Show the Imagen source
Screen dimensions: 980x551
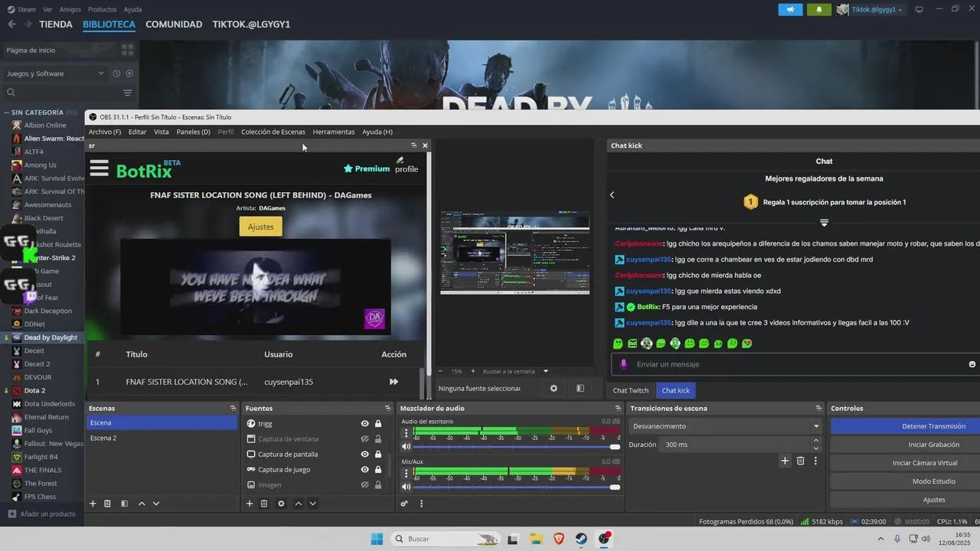point(364,484)
